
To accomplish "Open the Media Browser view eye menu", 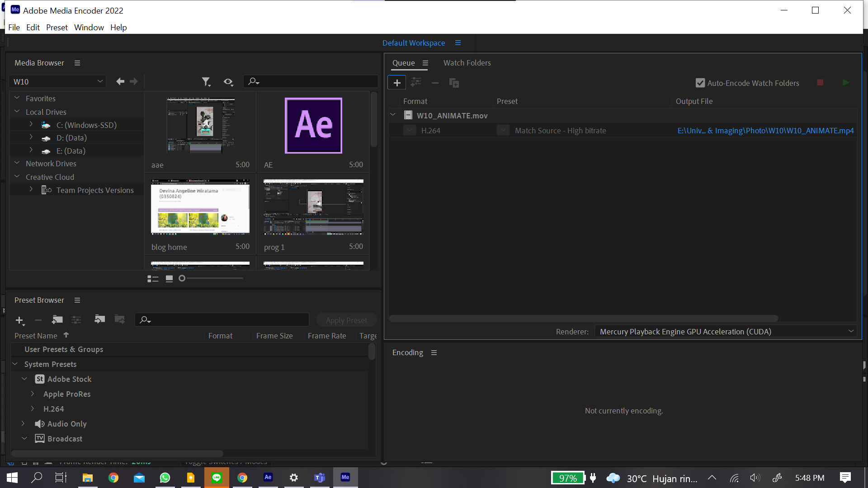I will tap(228, 82).
